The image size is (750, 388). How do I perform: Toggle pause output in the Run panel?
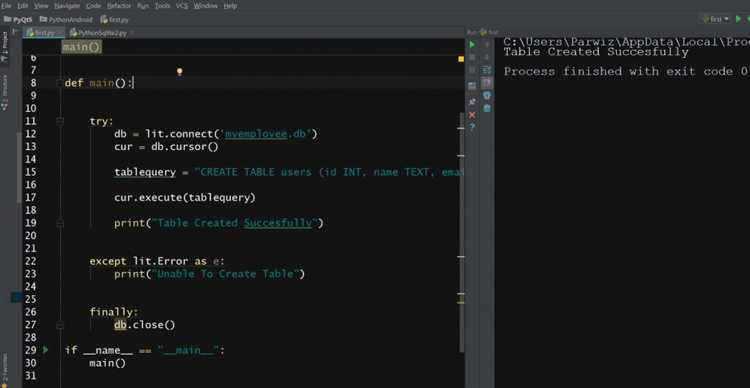pyautogui.click(x=472, y=70)
